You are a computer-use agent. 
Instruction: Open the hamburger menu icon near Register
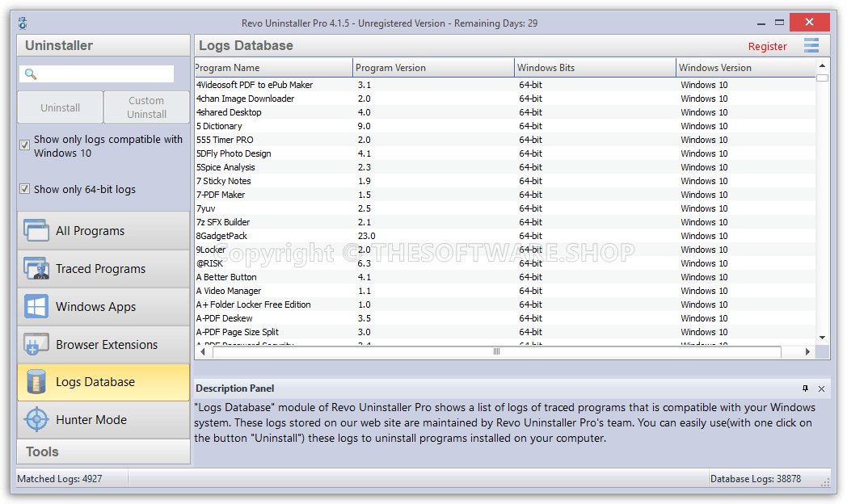click(x=811, y=45)
